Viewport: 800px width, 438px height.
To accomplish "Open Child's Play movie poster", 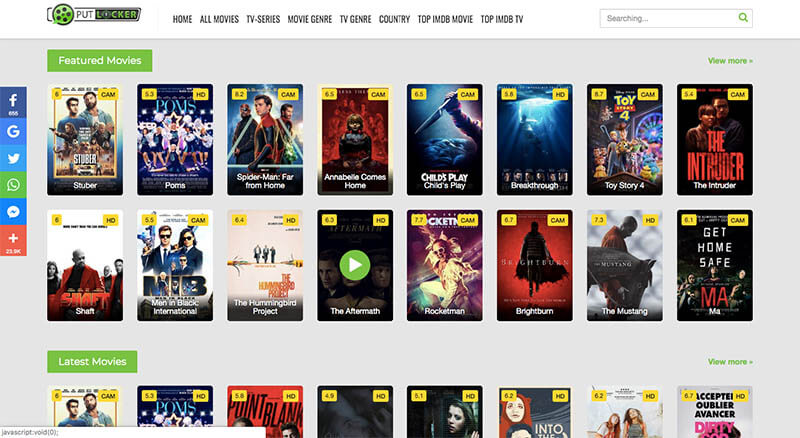I will point(444,139).
